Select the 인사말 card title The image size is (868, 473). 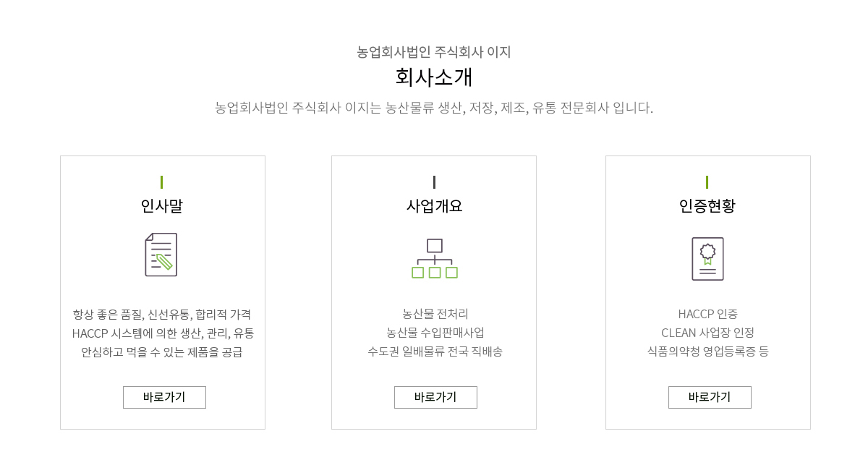(162, 206)
